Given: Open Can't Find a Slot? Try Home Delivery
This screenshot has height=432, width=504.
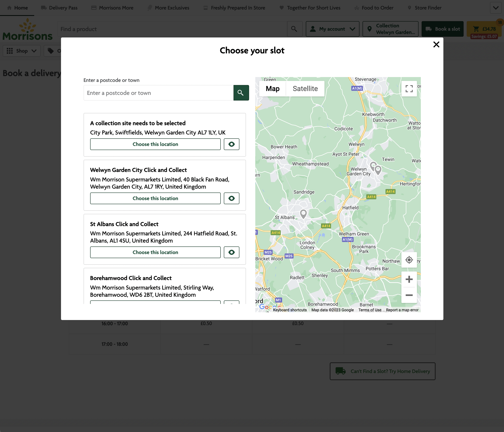Looking at the screenshot, I should [382, 371].
